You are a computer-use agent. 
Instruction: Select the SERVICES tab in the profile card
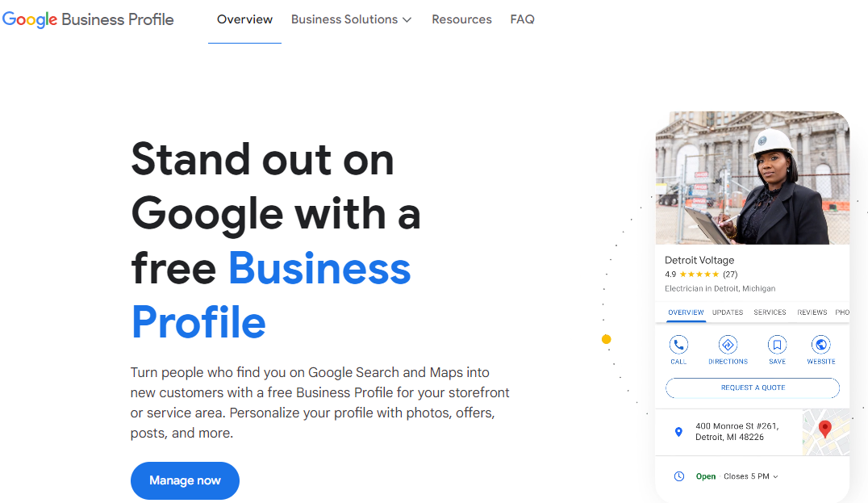coord(770,312)
